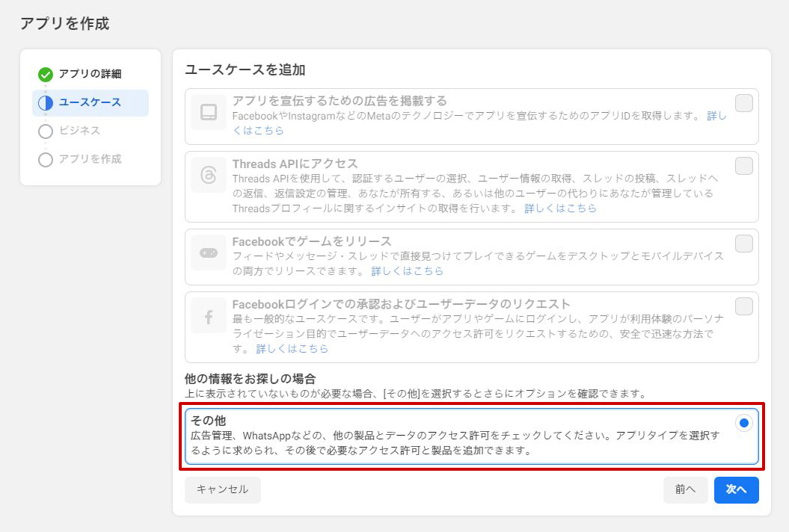The height and width of the screenshot is (532, 789).
Task: Click the Facebook 'f' logo icon
Action: coord(209,316)
